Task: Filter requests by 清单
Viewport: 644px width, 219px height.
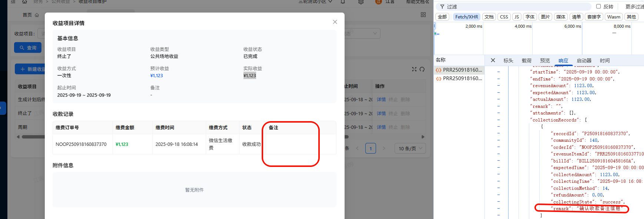Action: 576,17
